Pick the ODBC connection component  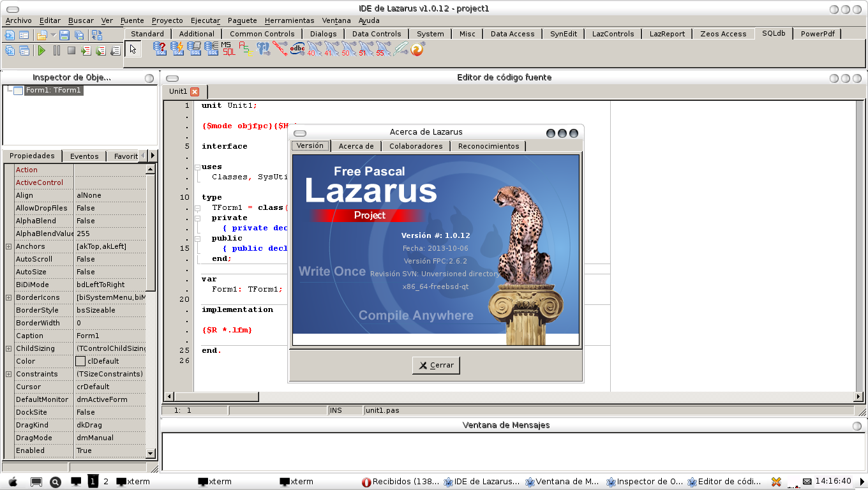click(297, 48)
